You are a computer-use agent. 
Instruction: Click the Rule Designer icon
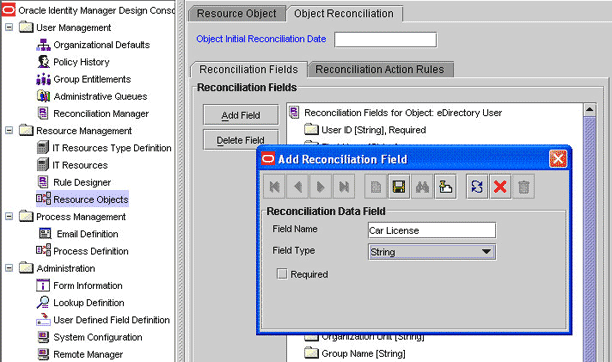click(43, 182)
